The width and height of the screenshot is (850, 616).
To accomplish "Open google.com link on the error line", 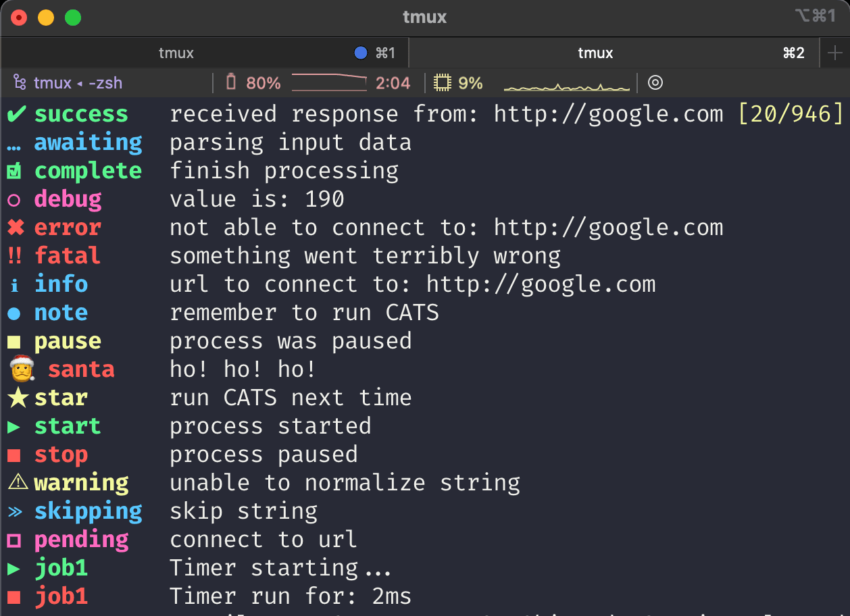I will pos(608,228).
